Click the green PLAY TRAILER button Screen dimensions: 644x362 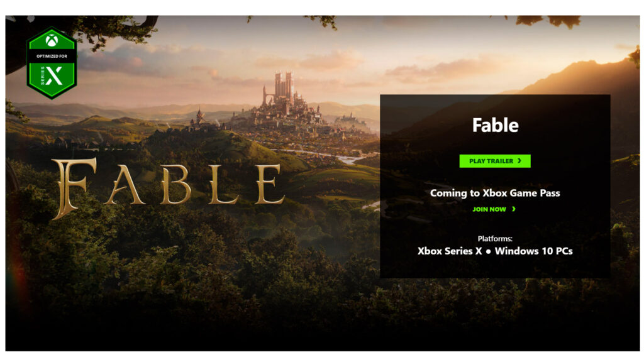494,161
